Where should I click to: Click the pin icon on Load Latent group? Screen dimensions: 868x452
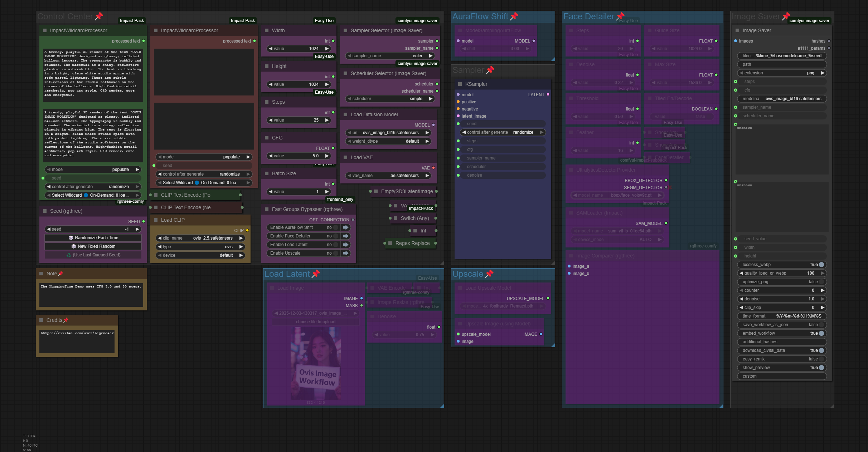tap(316, 274)
